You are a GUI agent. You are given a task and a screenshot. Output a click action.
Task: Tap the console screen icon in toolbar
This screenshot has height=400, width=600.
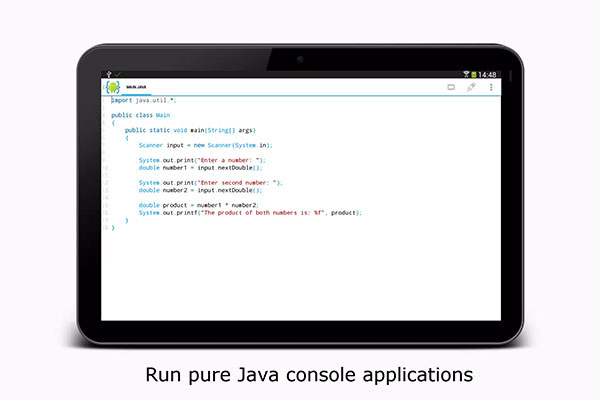pyautogui.click(x=451, y=87)
